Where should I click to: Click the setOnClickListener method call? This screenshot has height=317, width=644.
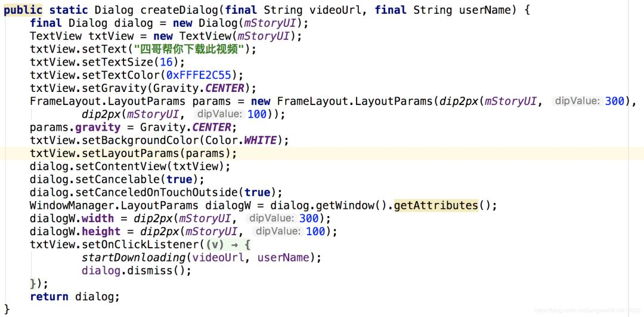click(x=141, y=245)
